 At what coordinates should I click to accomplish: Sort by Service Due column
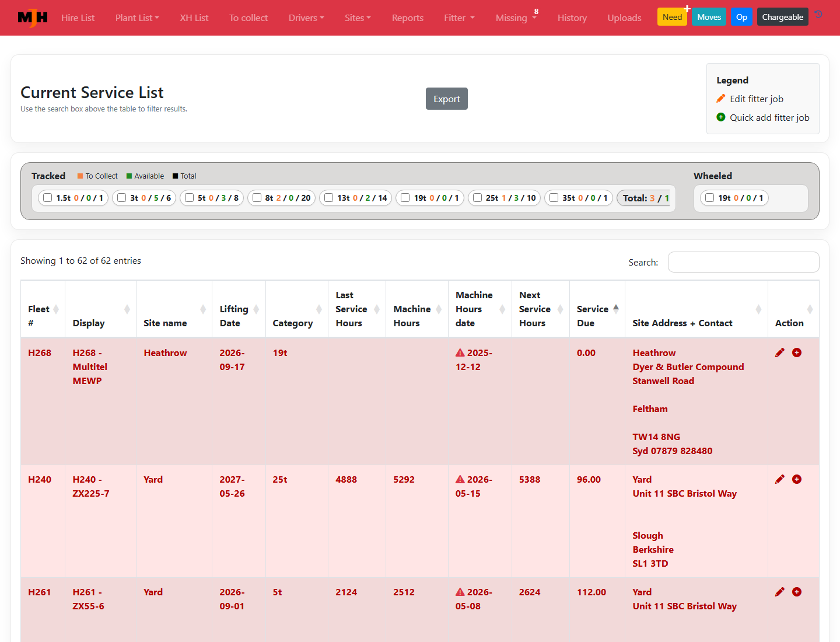[597, 309]
